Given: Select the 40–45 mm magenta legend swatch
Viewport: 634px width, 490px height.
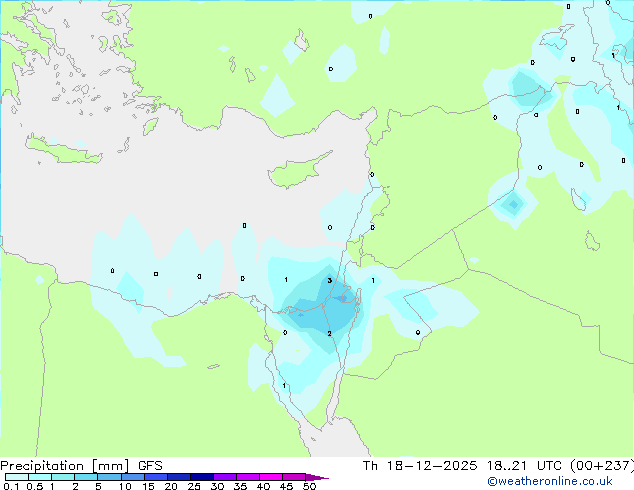Looking at the screenshot, I should pyautogui.click(x=271, y=477).
